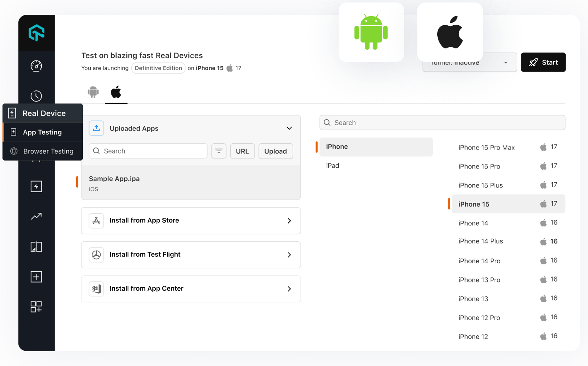The width and height of the screenshot is (588, 366).
Task: Click the LambdaTest logo icon
Action: pyautogui.click(x=36, y=32)
